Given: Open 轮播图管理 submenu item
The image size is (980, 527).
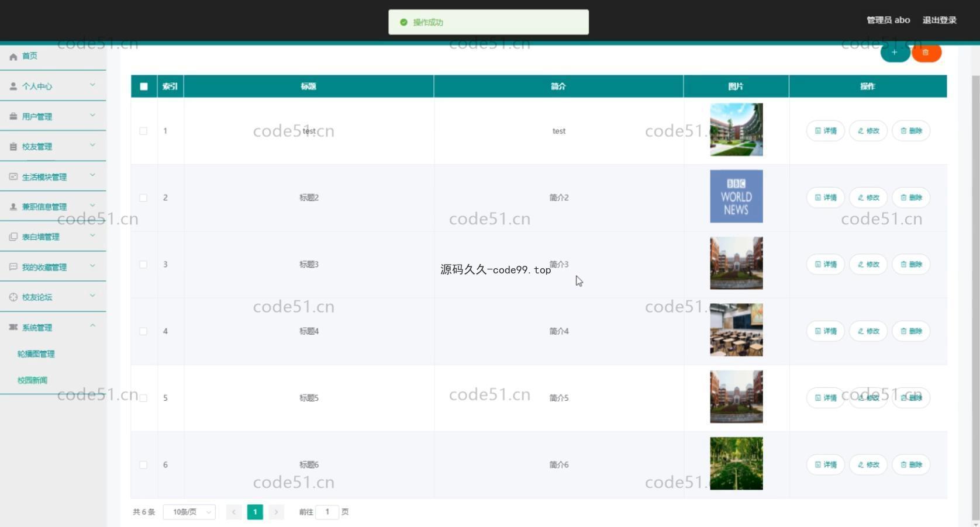Looking at the screenshot, I should click(36, 354).
